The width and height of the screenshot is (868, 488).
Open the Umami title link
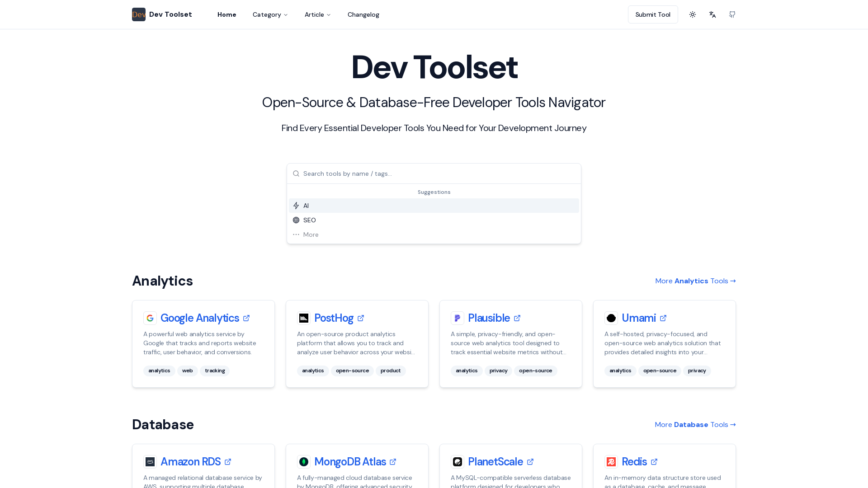639,318
